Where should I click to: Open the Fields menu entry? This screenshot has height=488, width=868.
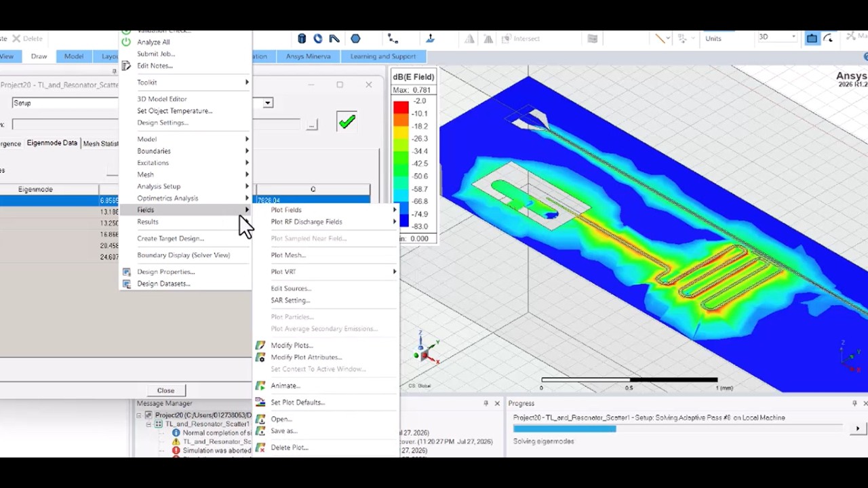pos(186,210)
